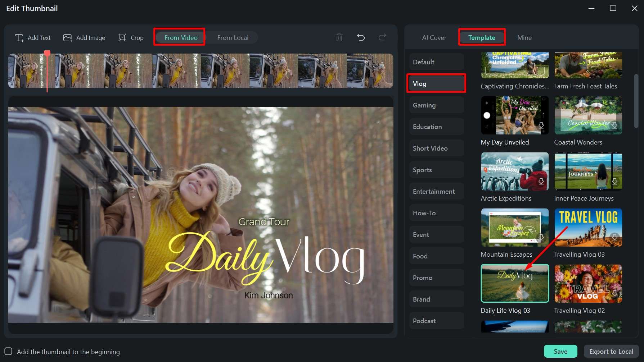
Task: Choose the Coastal Wonders thumbnail
Action: [x=588, y=115]
